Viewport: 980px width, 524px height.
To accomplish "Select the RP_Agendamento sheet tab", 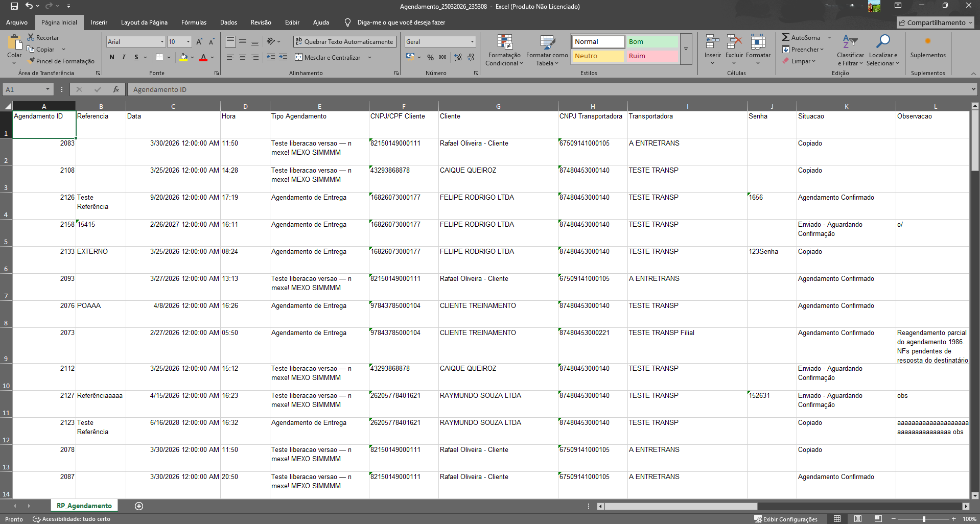I will tap(84, 506).
